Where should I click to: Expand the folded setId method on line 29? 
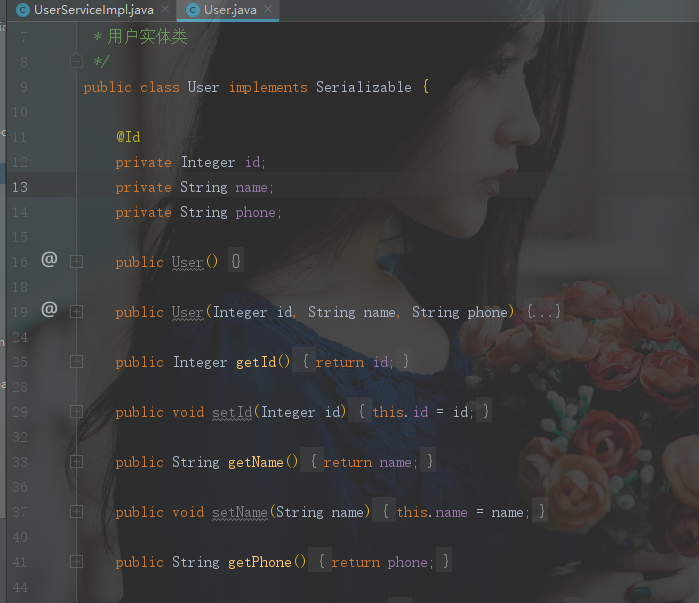coord(76,412)
